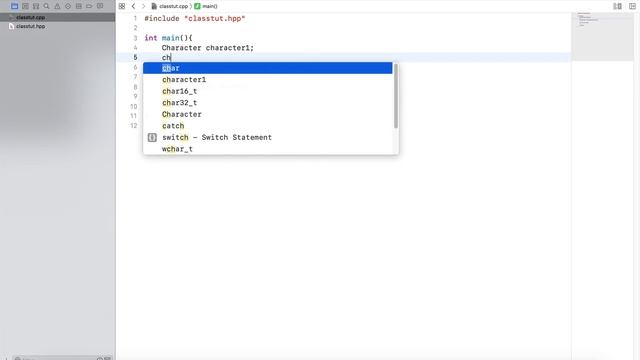Open the Project navigator folder icon
The image size is (640, 360).
14,6
